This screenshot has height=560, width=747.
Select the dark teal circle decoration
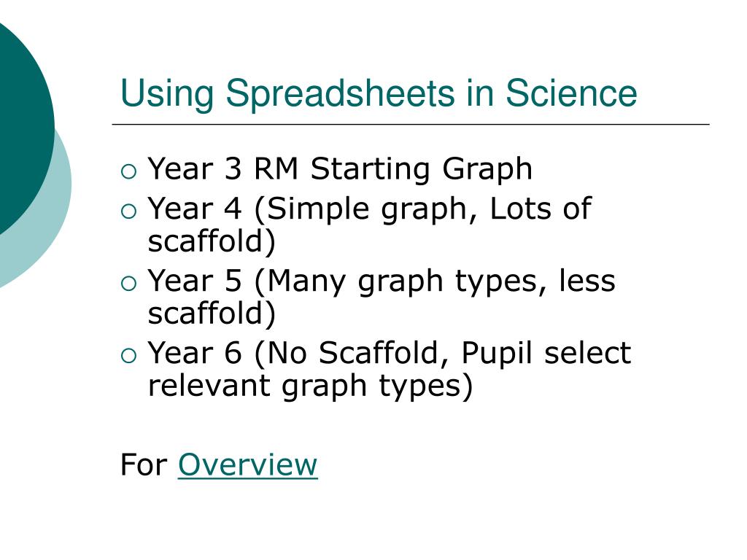pyautogui.click(x=24, y=128)
